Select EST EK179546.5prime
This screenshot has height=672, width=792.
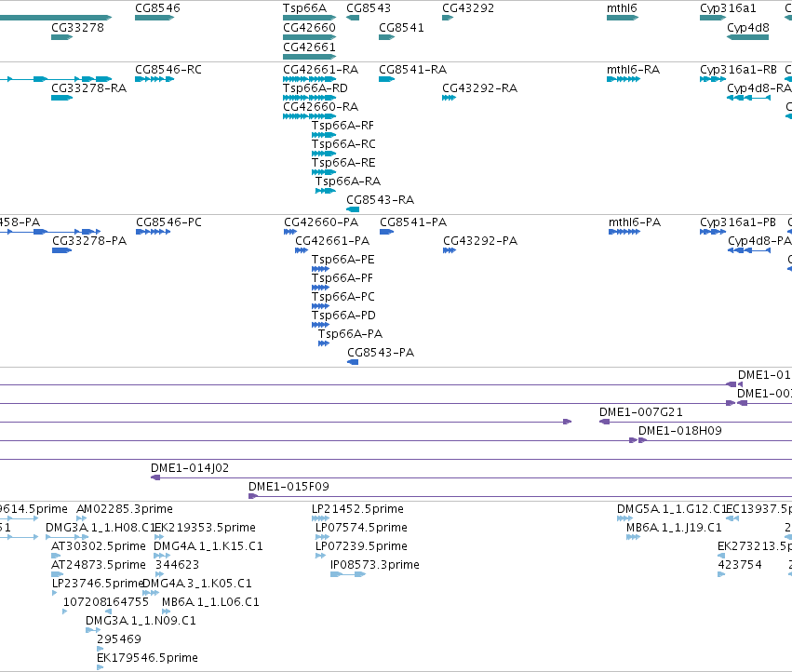[100, 667]
